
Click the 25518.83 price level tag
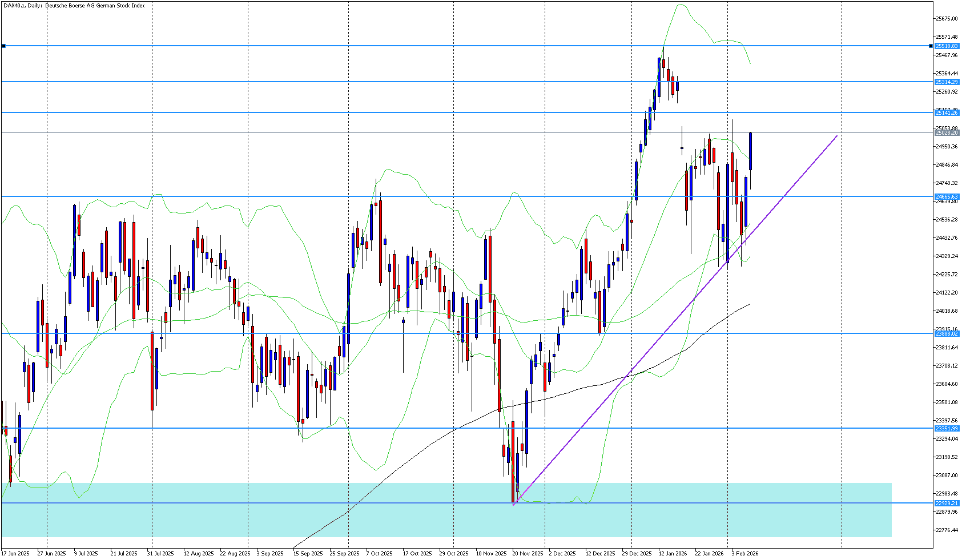tap(947, 46)
